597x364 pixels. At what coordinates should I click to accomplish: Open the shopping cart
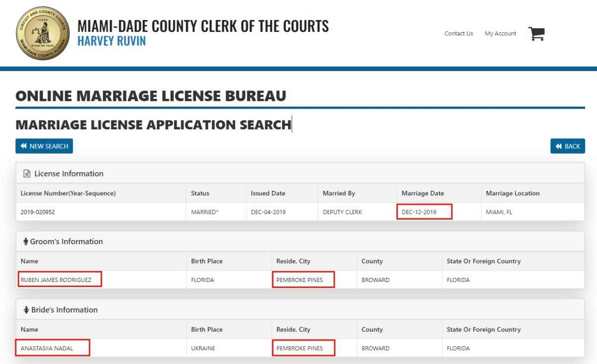tap(536, 34)
